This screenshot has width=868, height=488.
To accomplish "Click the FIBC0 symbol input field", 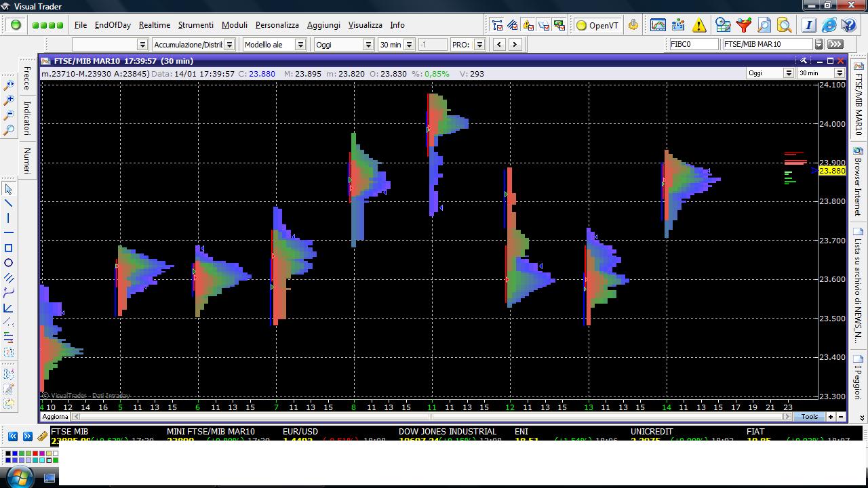I will (694, 44).
